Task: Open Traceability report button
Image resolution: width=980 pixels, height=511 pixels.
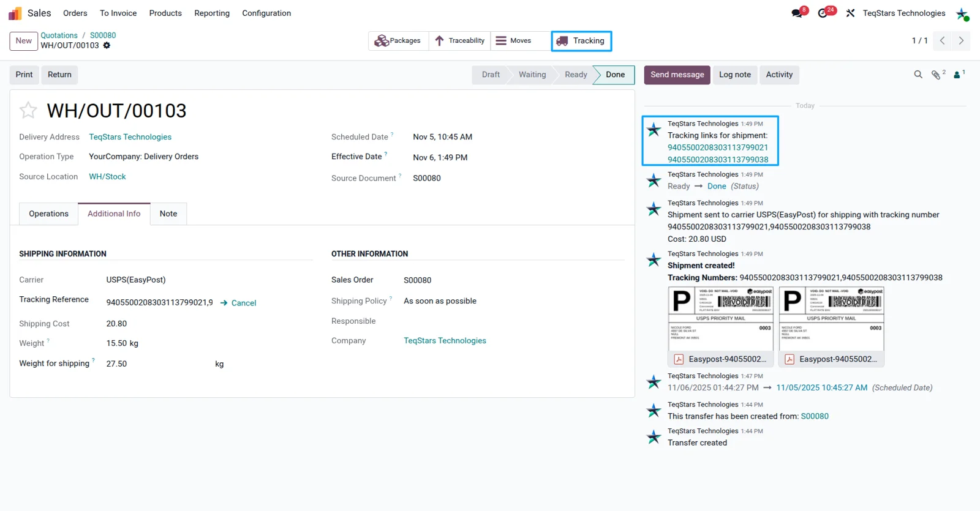Action: [460, 40]
